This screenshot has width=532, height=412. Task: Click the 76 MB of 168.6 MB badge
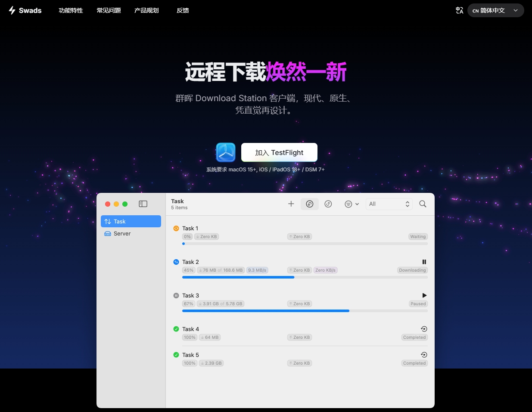click(221, 270)
